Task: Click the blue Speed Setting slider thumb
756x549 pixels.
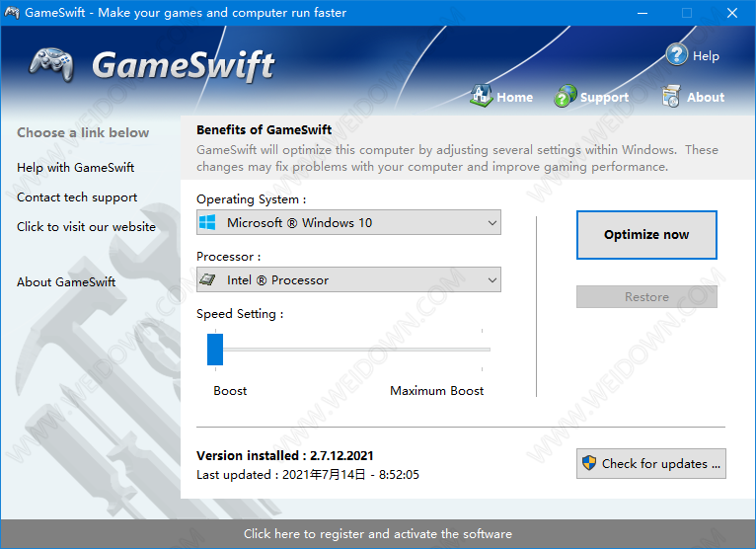Action: (x=215, y=350)
